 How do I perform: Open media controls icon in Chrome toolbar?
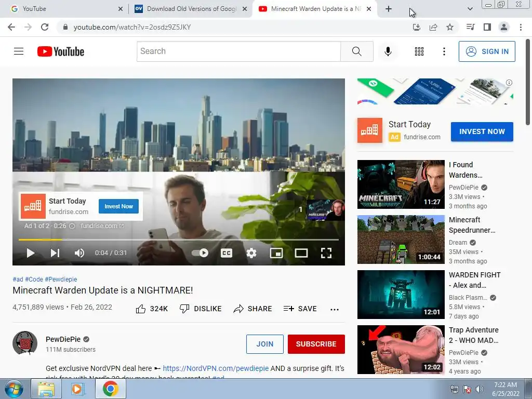[470, 27]
